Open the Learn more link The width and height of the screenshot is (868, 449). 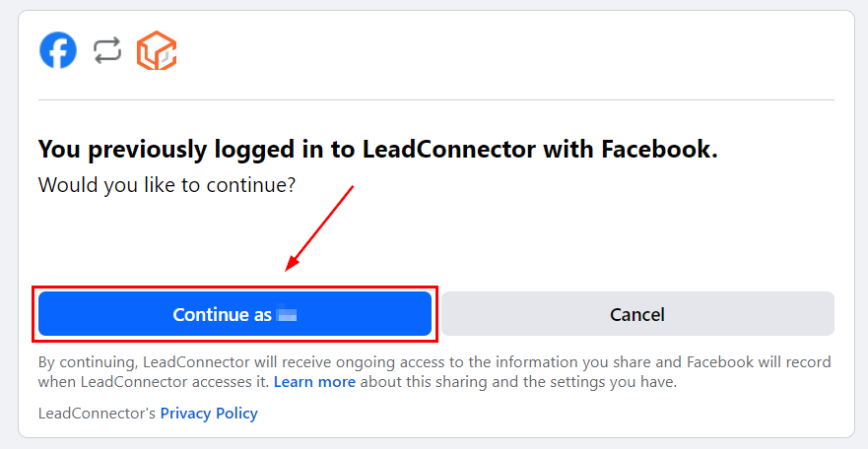[x=314, y=381]
